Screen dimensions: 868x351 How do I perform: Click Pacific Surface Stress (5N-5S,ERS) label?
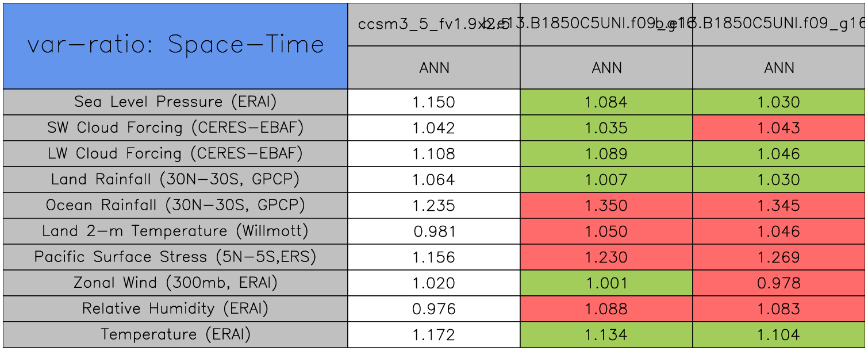(175, 257)
